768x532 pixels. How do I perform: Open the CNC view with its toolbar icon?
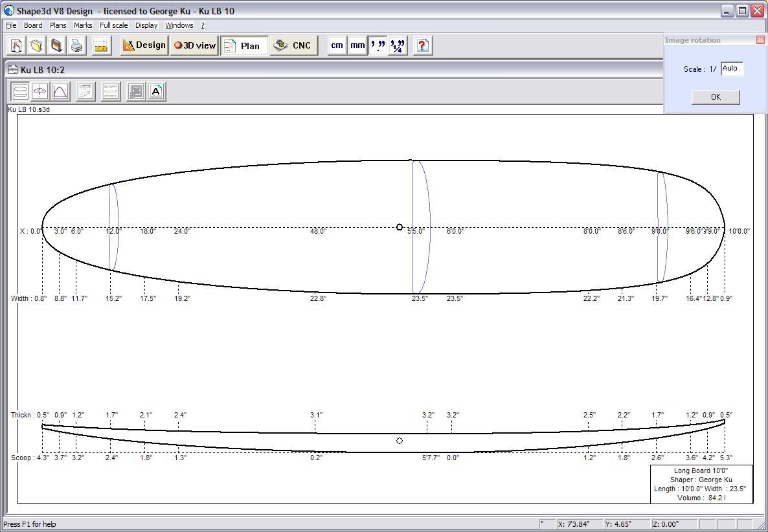[293, 45]
